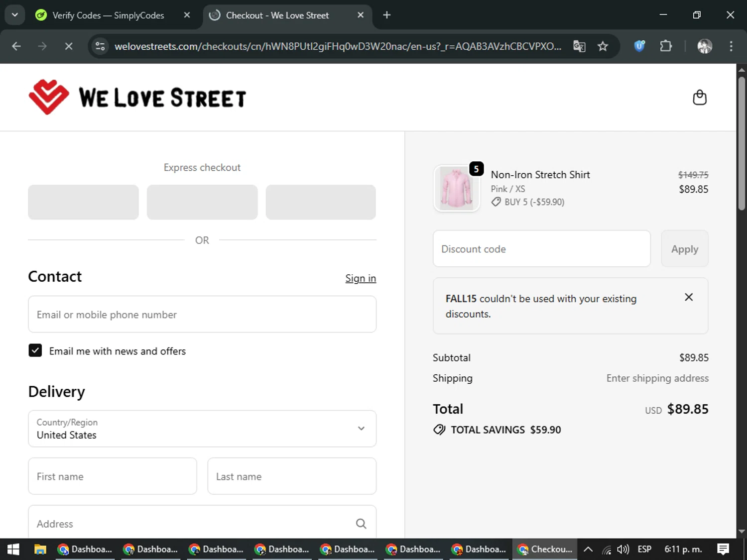
Task: Click the first express checkout button
Action: coord(83,202)
